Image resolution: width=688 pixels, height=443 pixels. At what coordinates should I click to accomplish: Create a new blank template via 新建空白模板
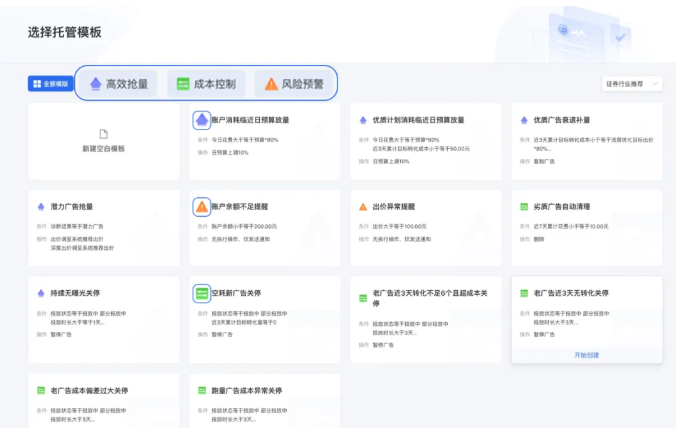click(104, 149)
